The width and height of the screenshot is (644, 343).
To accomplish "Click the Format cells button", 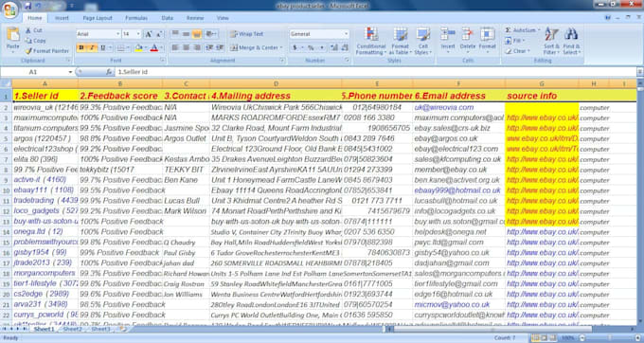I will (488, 41).
